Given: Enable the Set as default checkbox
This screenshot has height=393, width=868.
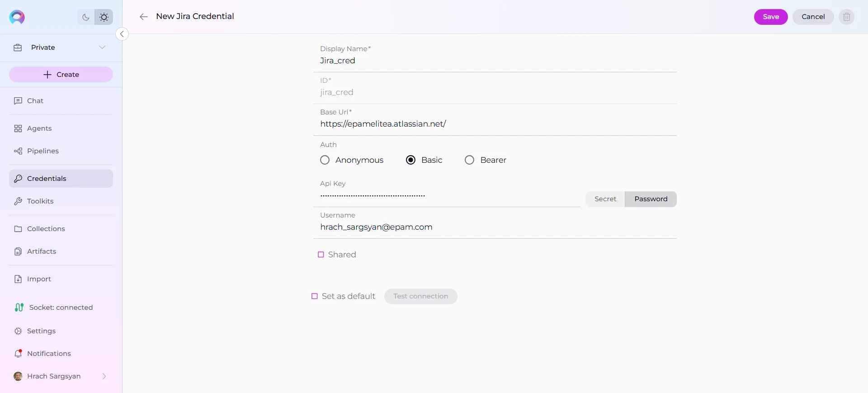Looking at the screenshot, I should (315, 296).
